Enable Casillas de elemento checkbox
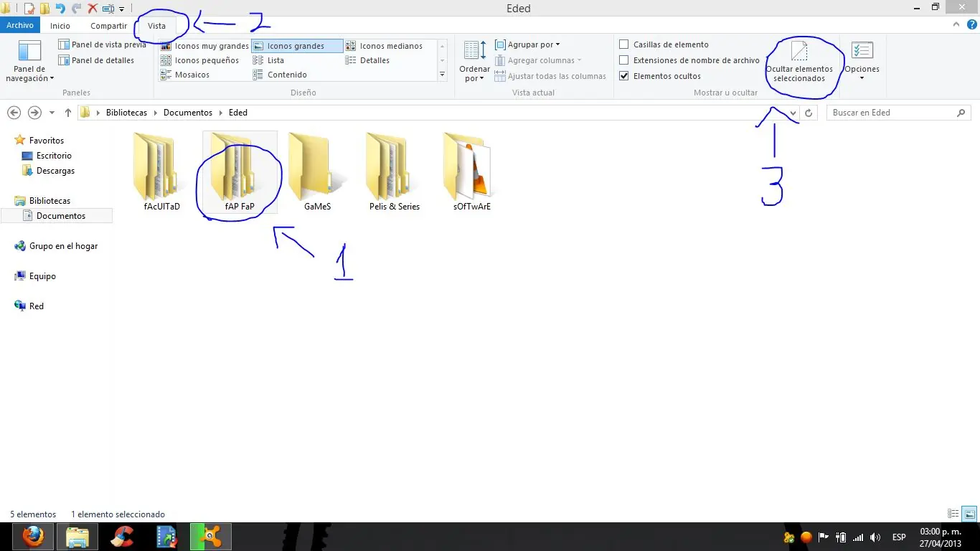This screenshot has height=551, width=980. 624,44
